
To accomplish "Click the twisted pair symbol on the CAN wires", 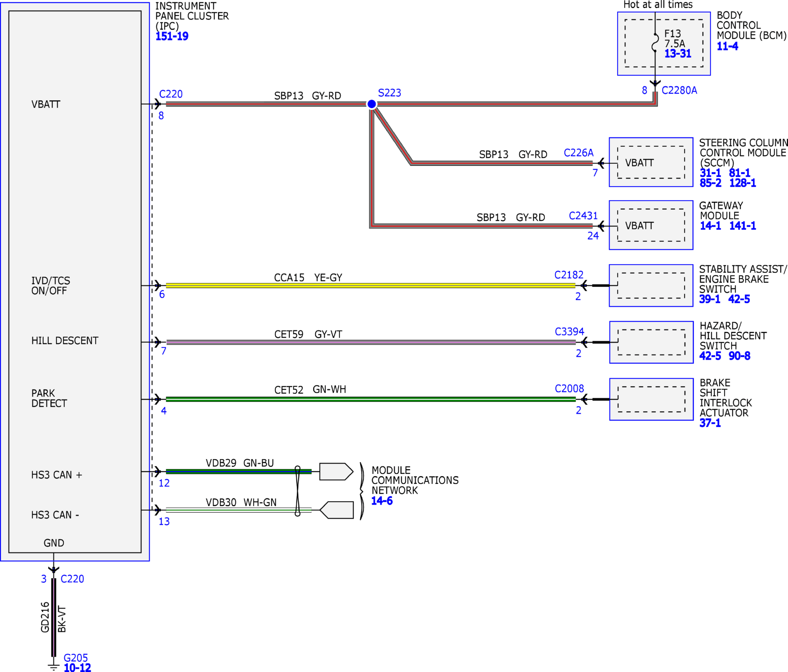I will (x=297, y=491).
